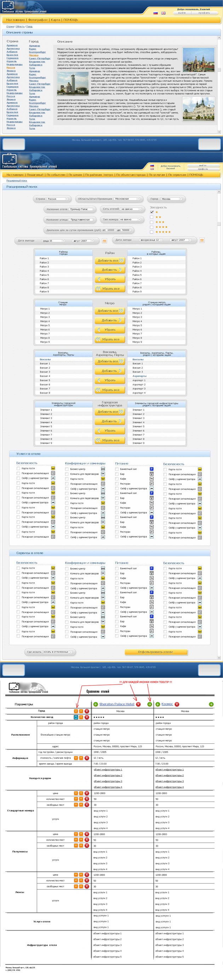
Task: Click orange up arrow in Количество звезд row
Action: tap(81, 717)
